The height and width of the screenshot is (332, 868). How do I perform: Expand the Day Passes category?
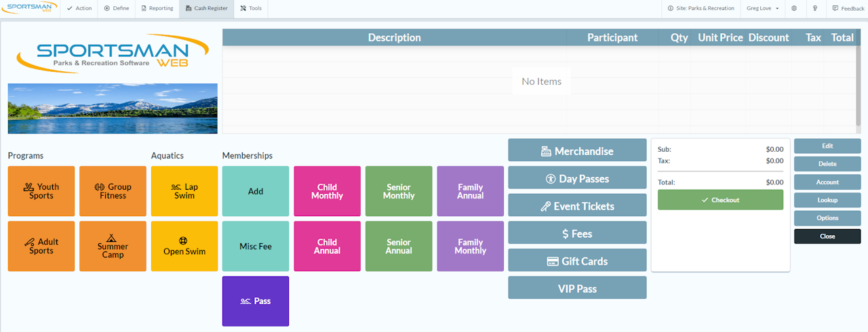click(x=577, y=179)
